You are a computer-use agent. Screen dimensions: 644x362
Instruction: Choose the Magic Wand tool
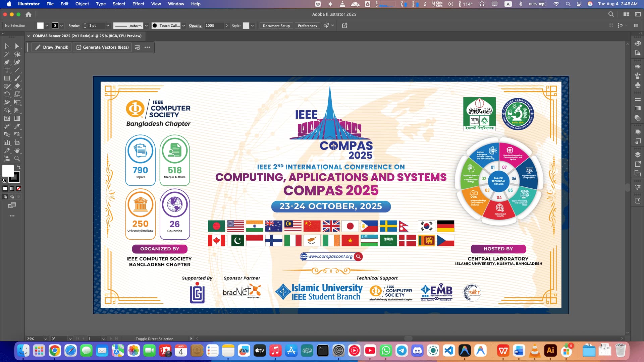[7, 54]
